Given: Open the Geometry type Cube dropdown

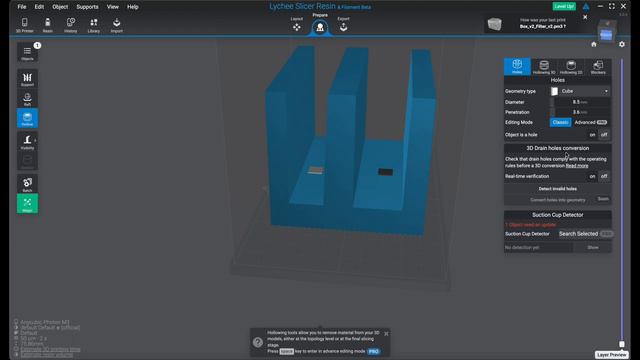Looking at the screenshot, I should [x=580, y=91].
